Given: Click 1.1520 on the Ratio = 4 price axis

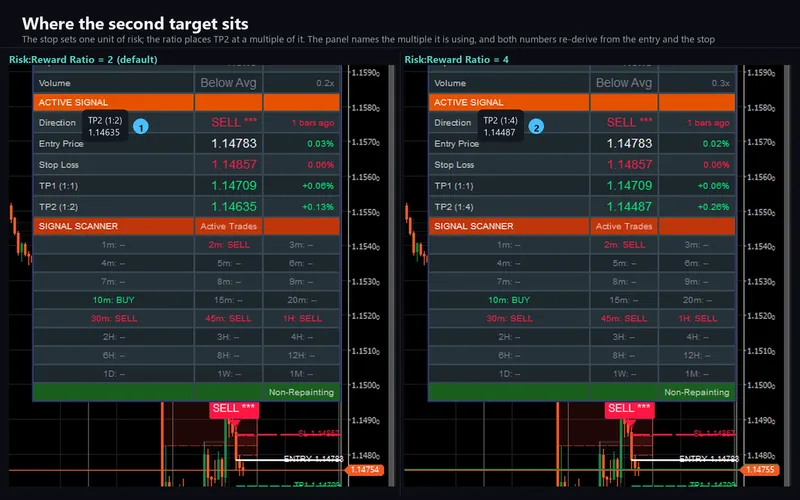Looking at the screenshot, I should 761,316.
